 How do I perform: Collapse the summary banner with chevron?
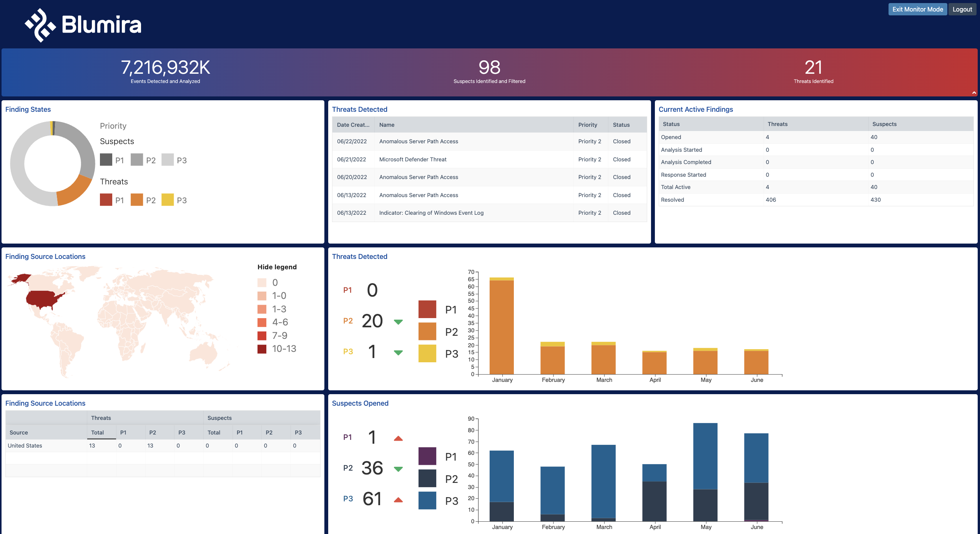coord(974,93)
